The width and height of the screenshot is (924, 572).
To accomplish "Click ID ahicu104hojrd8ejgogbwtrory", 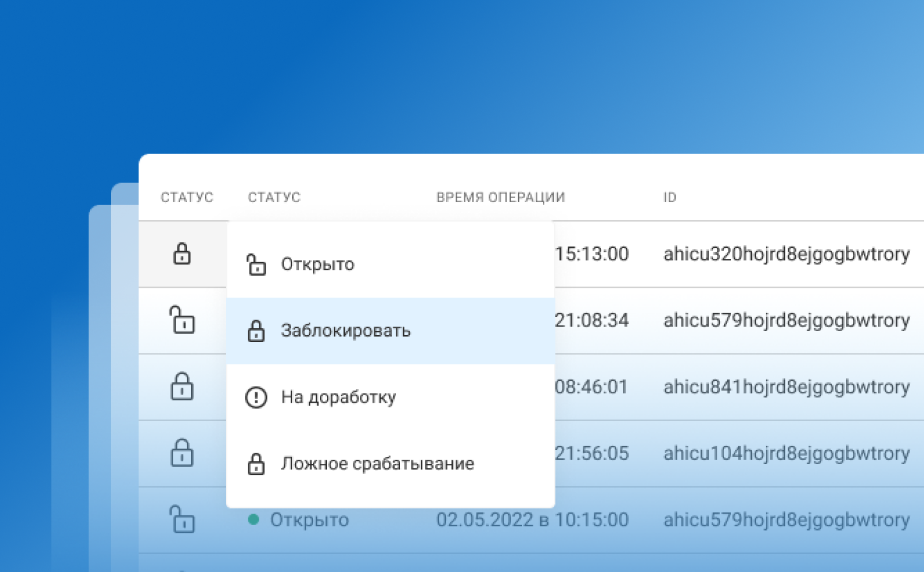I will pyautogui.click(x=787, y=454).
